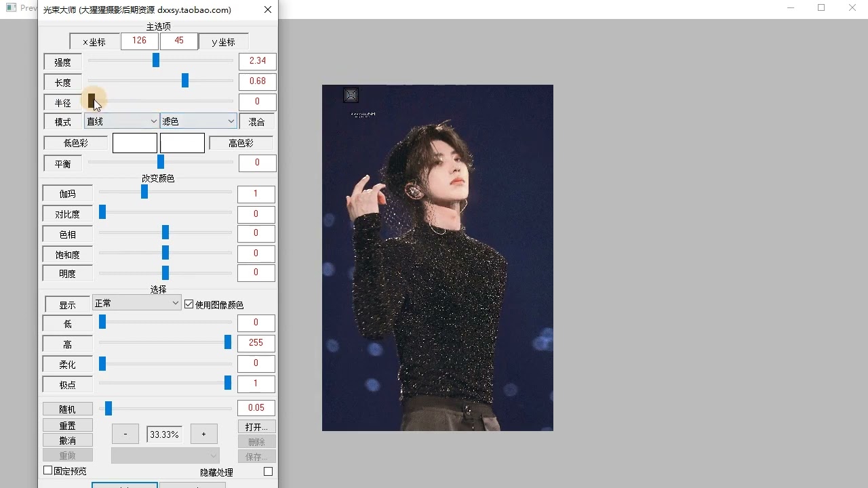Edit the x coordinate field showing 126
The width and height of the screenshot is (868, 488).
point(140,41)
